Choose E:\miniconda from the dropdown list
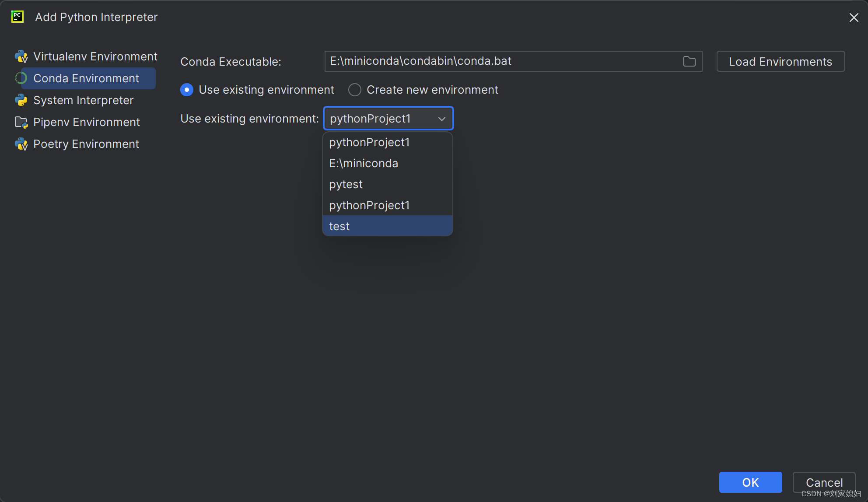This screenshot has height=502, width=868. click(364, 163)
